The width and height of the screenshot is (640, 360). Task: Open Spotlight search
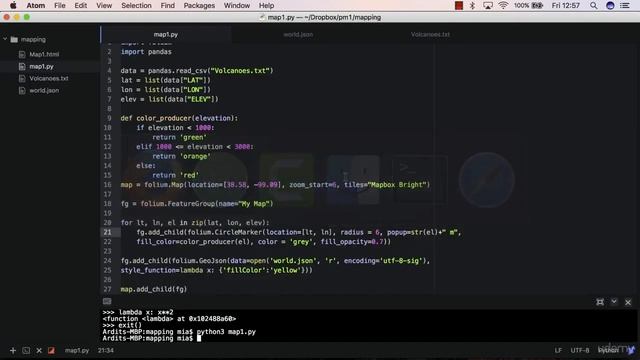(x=593, y=6)
